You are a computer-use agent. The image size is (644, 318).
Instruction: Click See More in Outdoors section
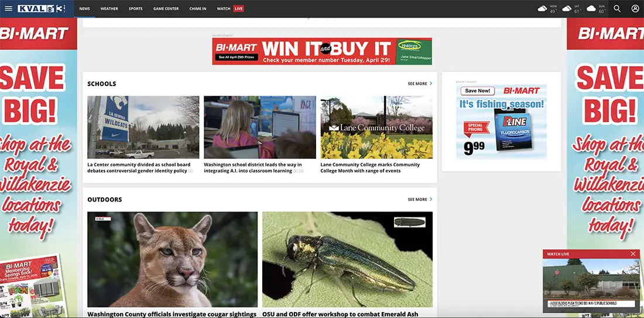coord(417,199)
